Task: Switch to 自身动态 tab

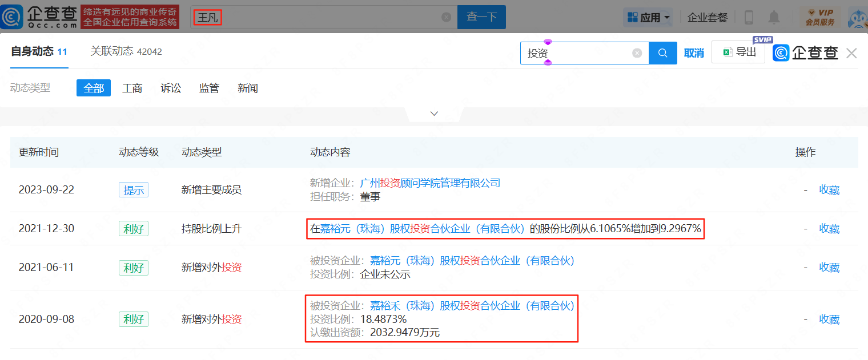Action: (x=39, y=51)
